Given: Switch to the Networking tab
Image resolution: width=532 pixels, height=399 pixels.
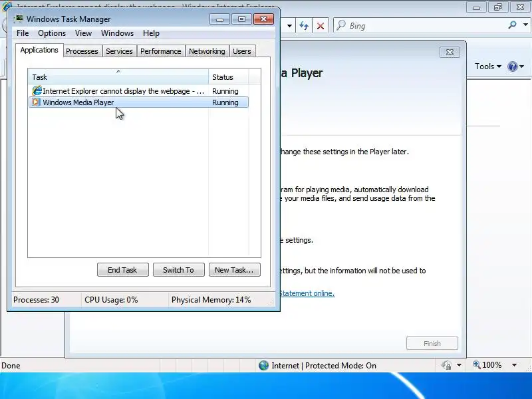Looking at the screenshot, I should pyautogui.click(x=207, y=51).
